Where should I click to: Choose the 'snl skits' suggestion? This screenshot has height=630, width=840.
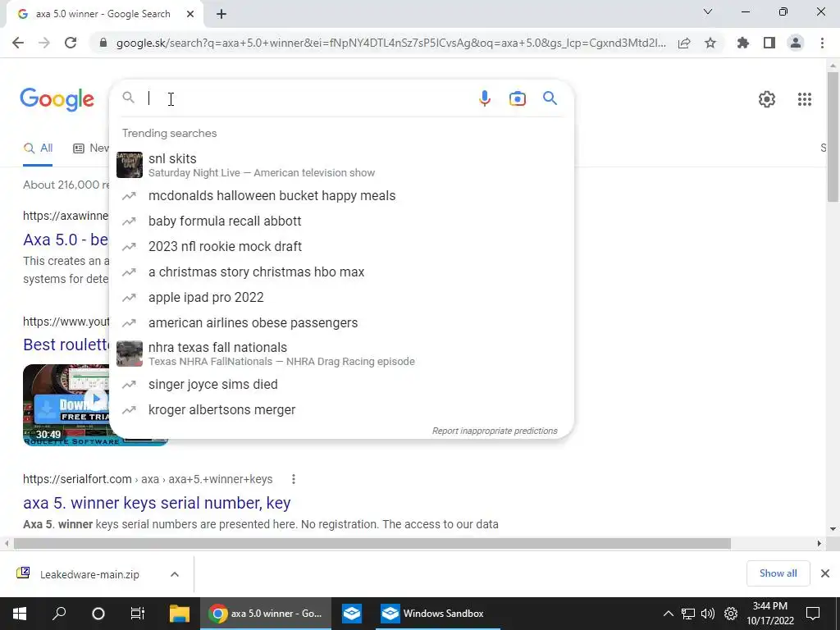(x=341, y=165)
